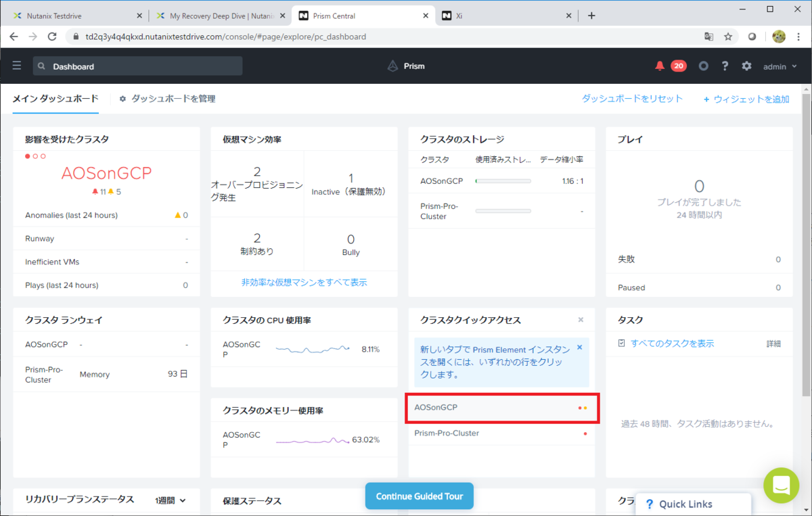Select the third carousel dot in impacted cluster widget

tap(43, 156)
